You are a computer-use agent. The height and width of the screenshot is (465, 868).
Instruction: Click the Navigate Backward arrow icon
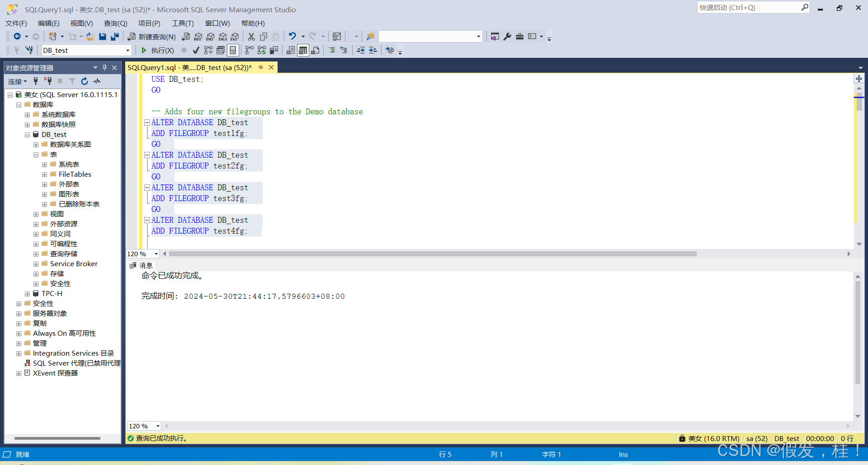click(x=17, y=37)
